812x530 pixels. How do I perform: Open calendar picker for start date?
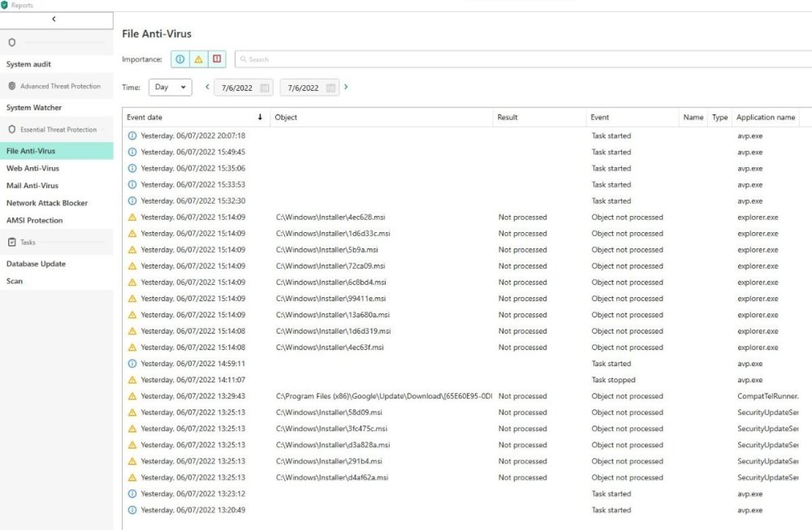point(265,88)
